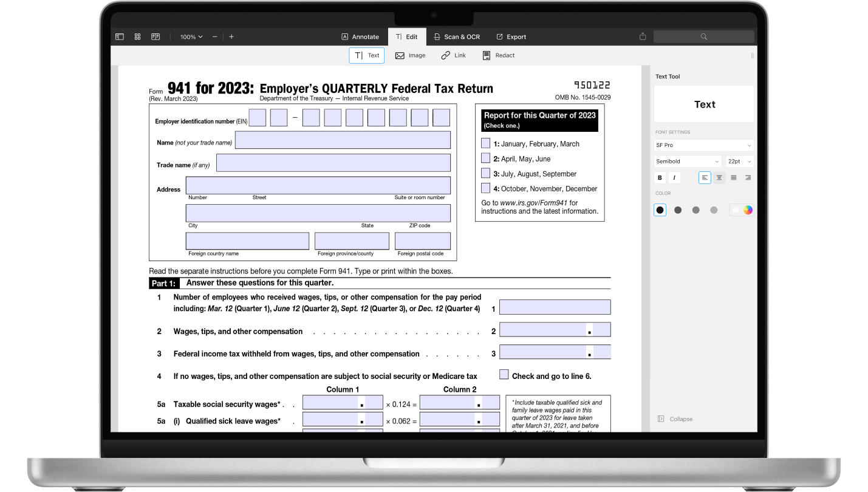Toggle italic with the I button
This screenshot has height=492, width=868.
(674, 178)
